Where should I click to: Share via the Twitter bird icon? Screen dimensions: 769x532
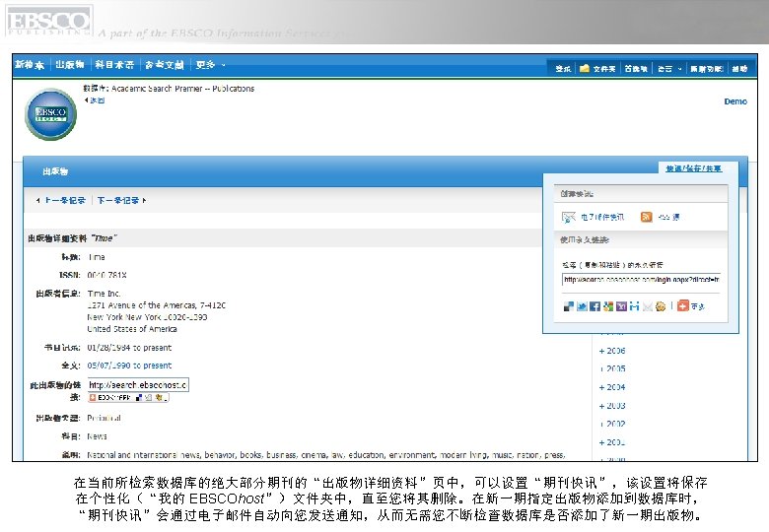coord(582,306)
